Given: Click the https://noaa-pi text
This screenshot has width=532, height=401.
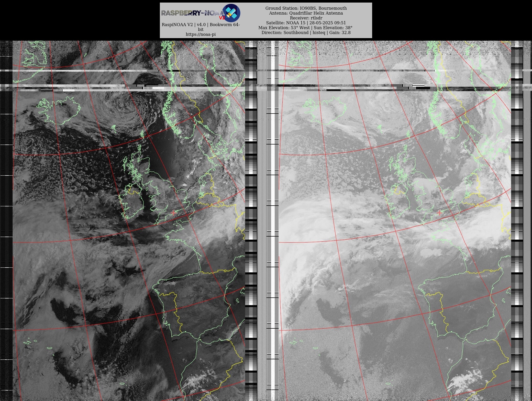Looking at the screenshot, I should [201, 34].
